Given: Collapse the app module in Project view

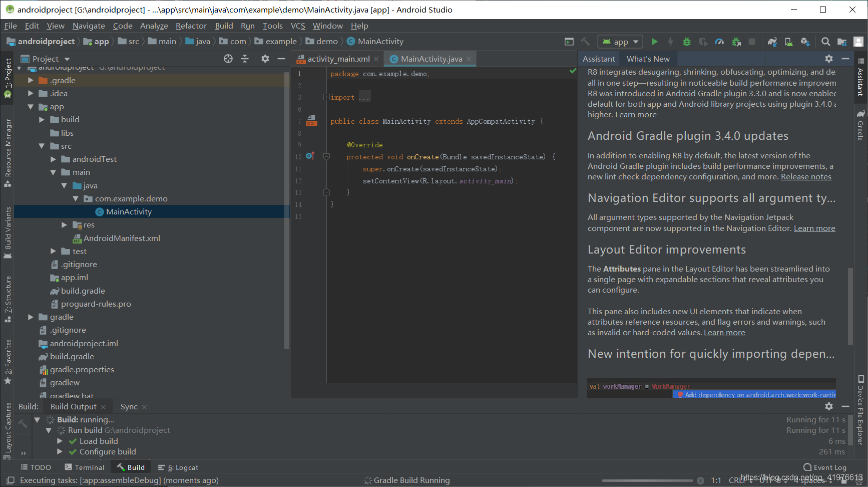Looking at the screenshot, I should tap(31, 106).
